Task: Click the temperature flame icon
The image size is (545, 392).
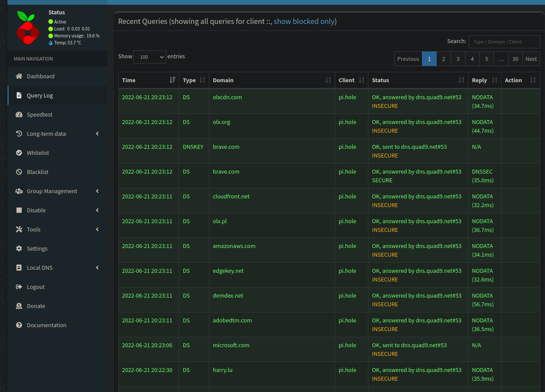Action: click(x=50, y=43)
